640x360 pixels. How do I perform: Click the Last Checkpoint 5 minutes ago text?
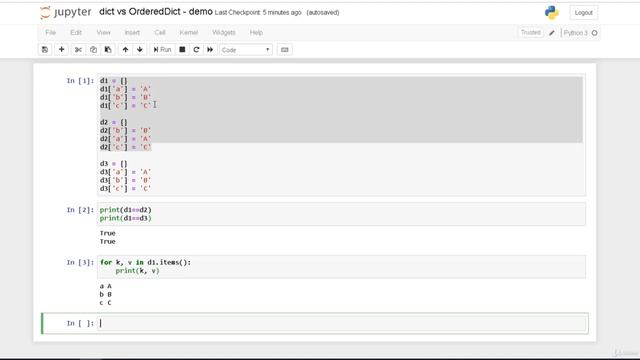tap(258, 13)
